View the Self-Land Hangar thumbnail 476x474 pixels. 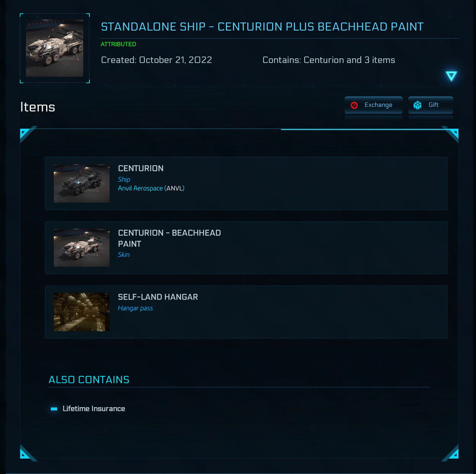coord(82,312)
